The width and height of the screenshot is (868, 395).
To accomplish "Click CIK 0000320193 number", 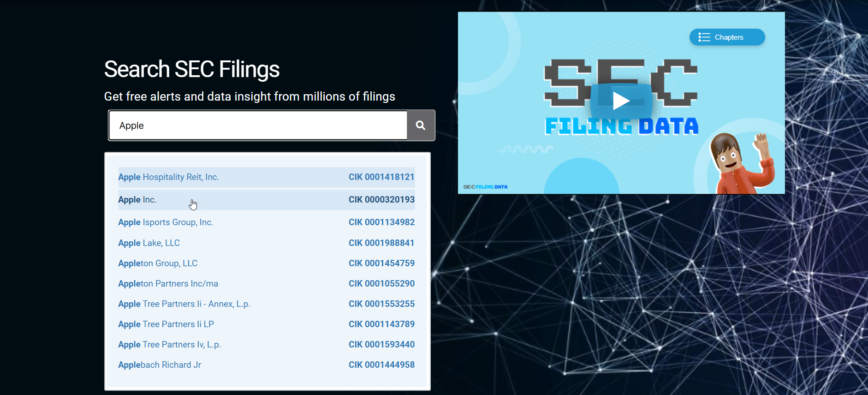I will pyautogui.click(x=381, y=200).
